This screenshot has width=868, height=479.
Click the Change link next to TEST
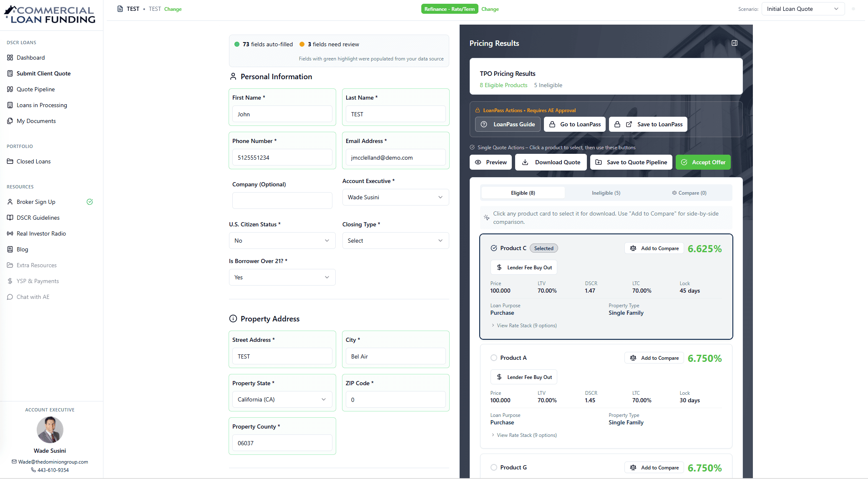click(x=173, y=9)
